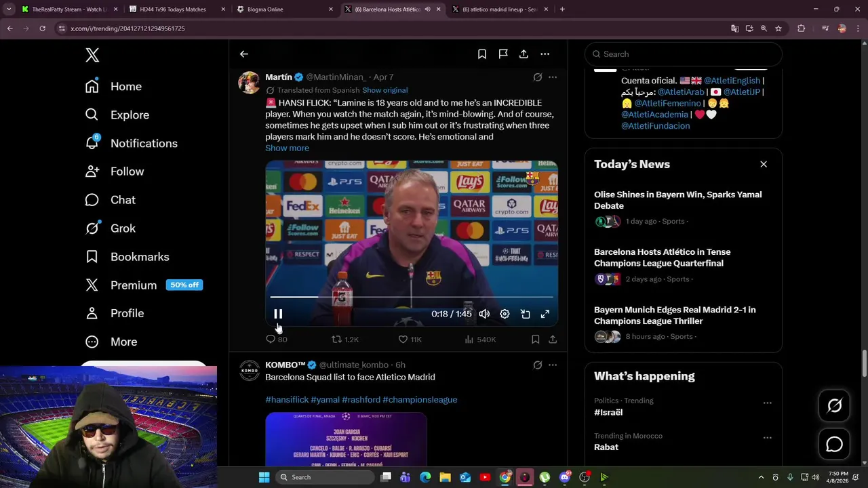The height and width of the screenshot is (488, 868).
Task: Open floating chat messages button
Action: pyautogui.click(x=834, y=445)
